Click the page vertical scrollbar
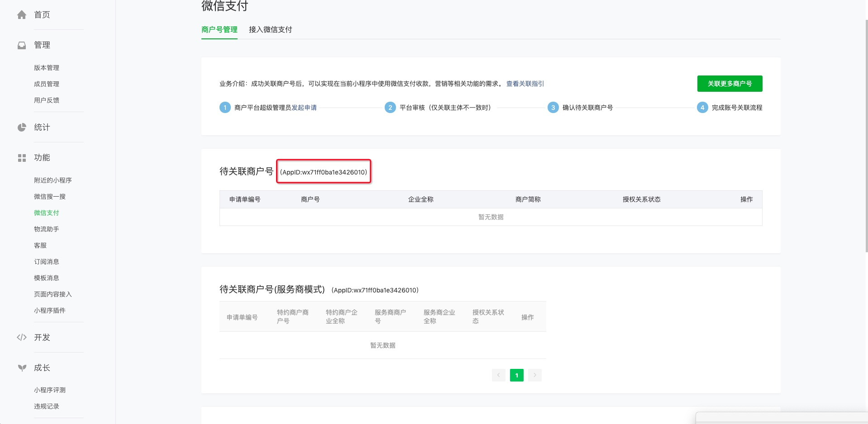Image resolution: width=868 pixels, height=424 pixels. point(867,136)
